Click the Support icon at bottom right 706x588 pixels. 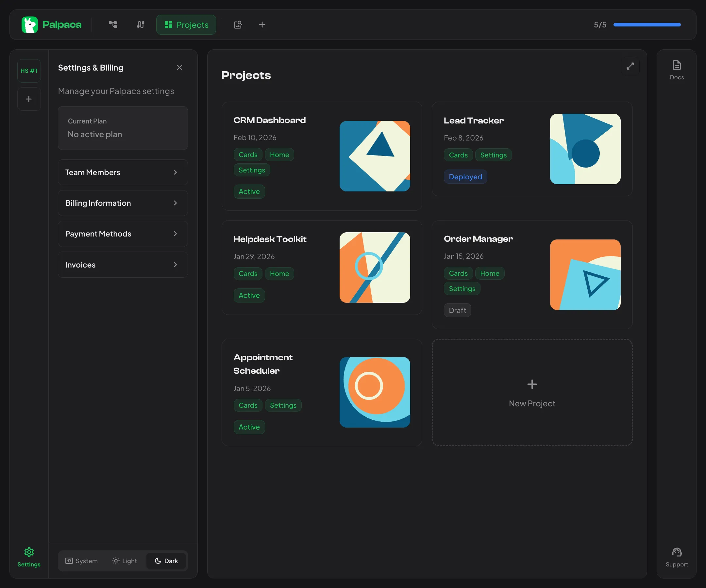pos(677,558)
